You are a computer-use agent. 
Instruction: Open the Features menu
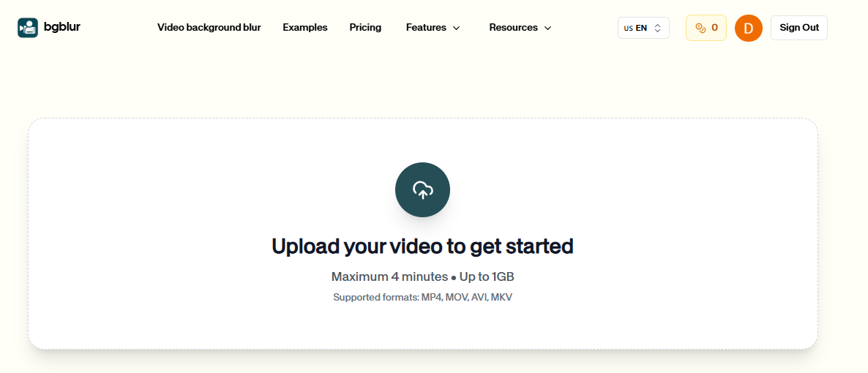[x=426, y=28]
